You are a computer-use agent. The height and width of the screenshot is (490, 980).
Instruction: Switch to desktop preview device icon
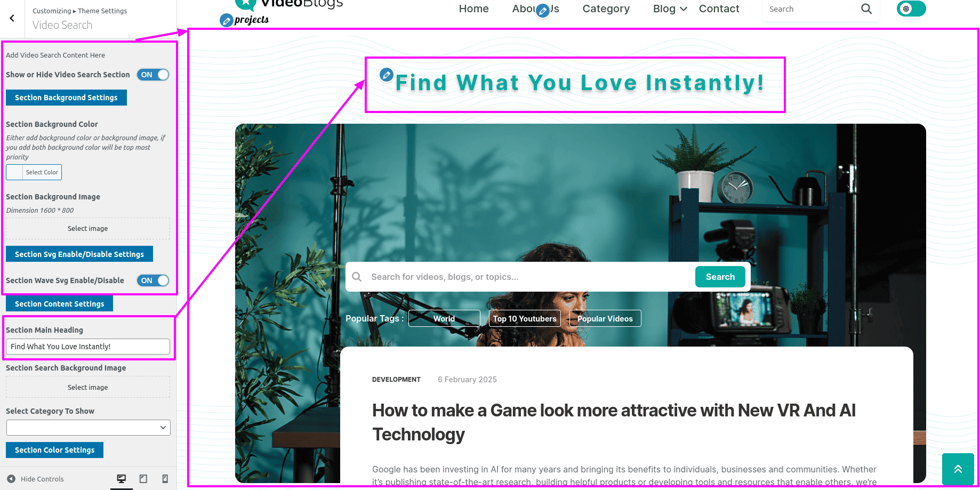[x=122, y=479]
